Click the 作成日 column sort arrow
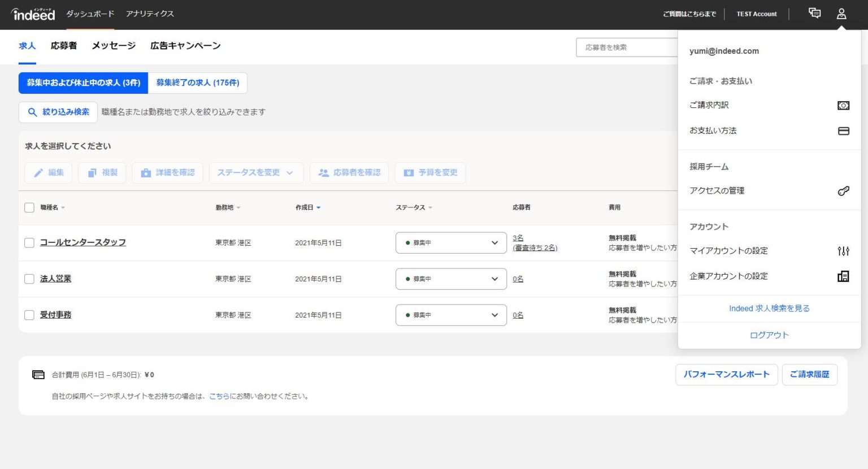 [x=317, y=207]
